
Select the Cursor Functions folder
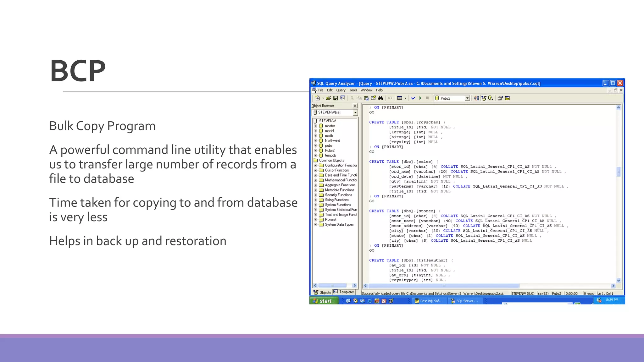[337, 170]
